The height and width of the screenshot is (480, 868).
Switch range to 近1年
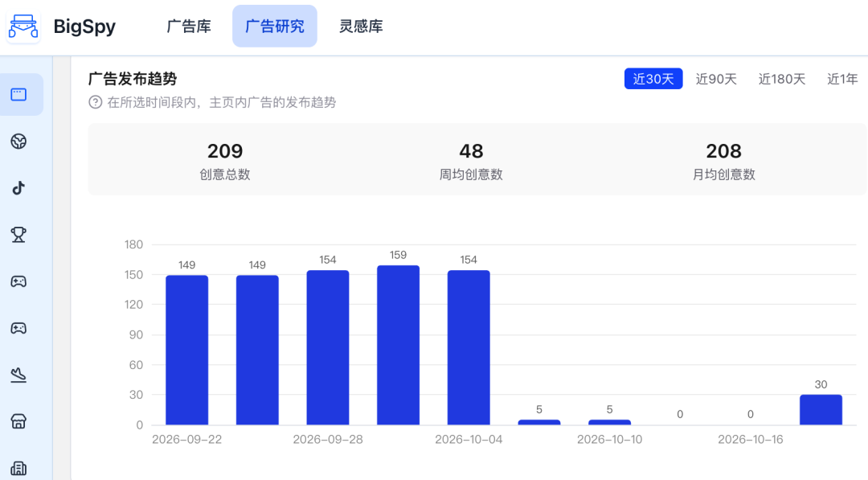(842, 79)
